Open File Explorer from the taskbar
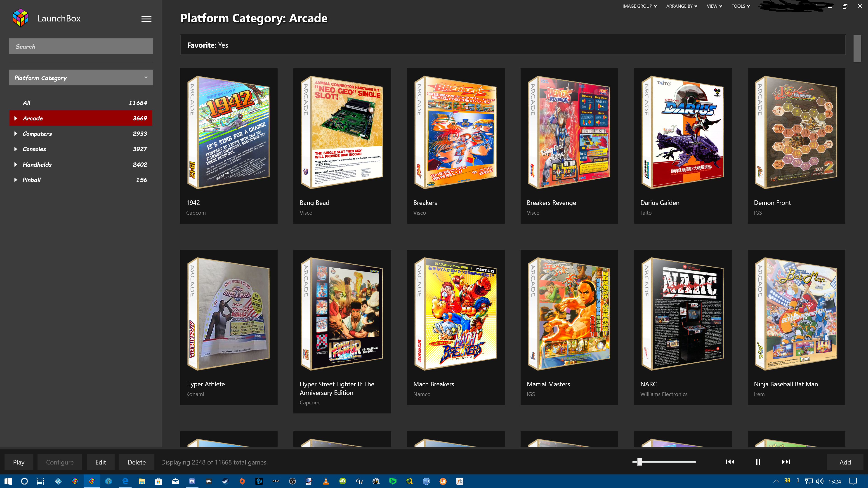Image resolution: width=868 pixels, height=488 pixels. click(142, 481)
